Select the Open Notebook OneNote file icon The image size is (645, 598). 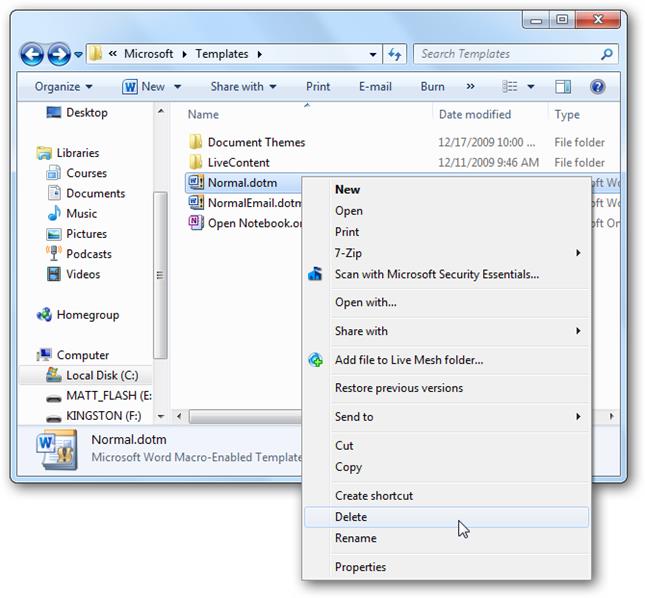[x=196, y=223]
